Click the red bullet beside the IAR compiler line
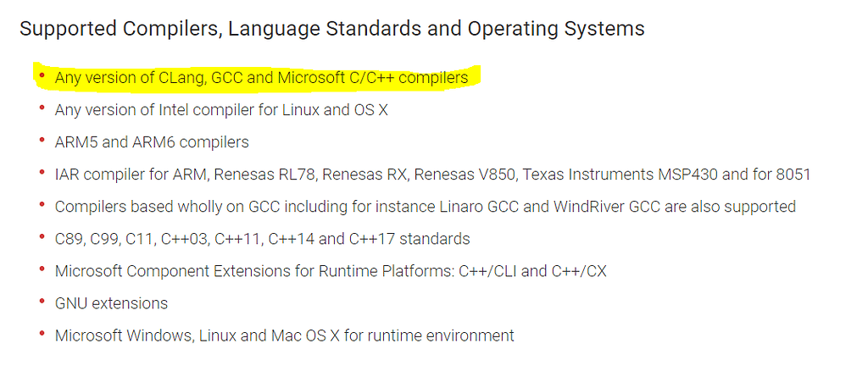The height and width of the screenshot is (366, 868). coord(42,171)
